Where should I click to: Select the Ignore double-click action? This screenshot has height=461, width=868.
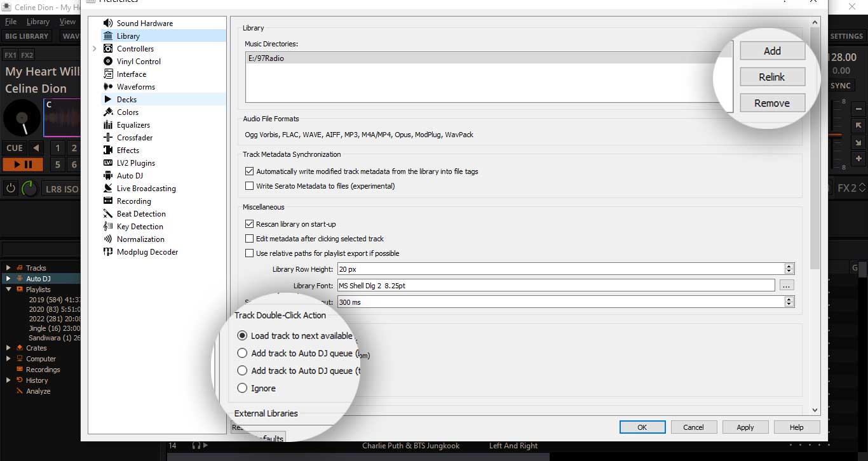click(242, 388)
